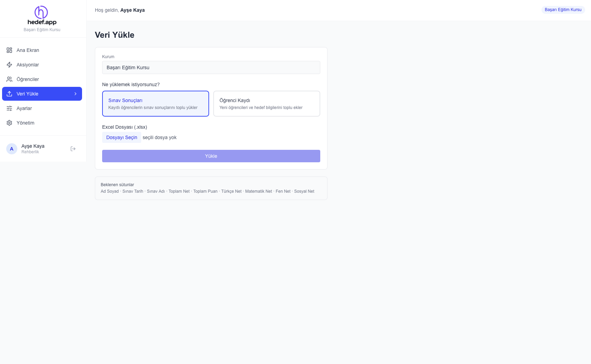Click the logout icon beside Ayşe Kaya
This screenshot has width=591, height=364.
point(73,149)
